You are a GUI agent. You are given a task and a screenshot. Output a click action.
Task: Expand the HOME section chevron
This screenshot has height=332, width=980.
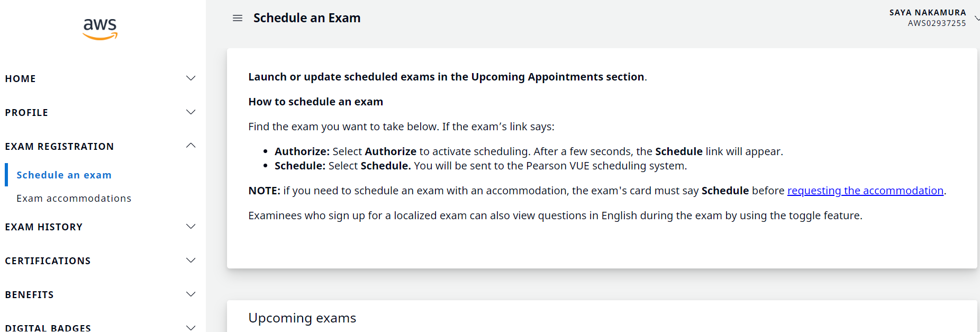click(x=191, y=78)
